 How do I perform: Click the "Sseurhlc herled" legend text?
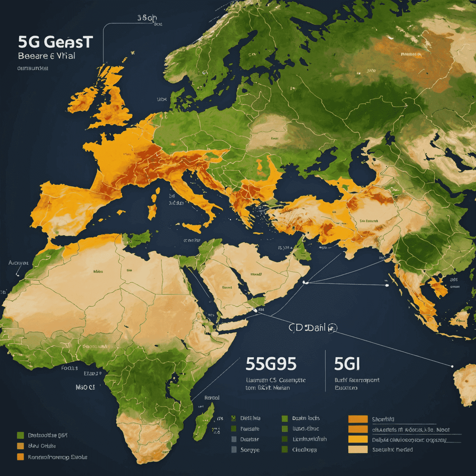[x=392, y=449]
